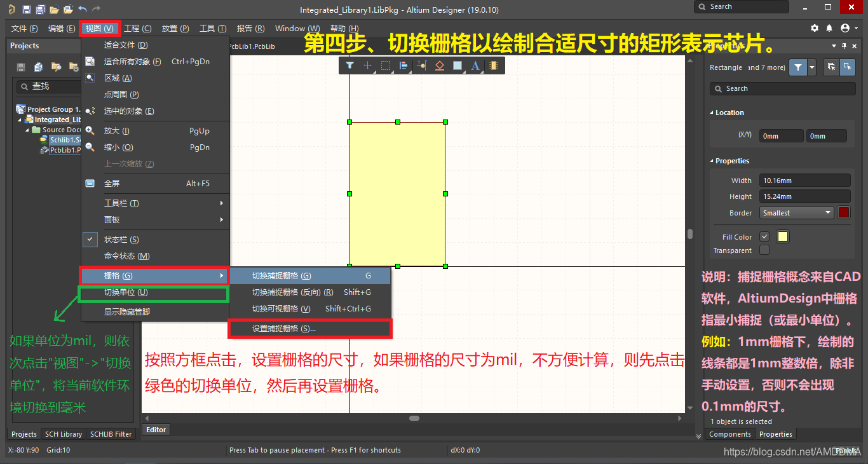
Task: Click 切换单位 (U) menu entry
Action: click(126, 292)
